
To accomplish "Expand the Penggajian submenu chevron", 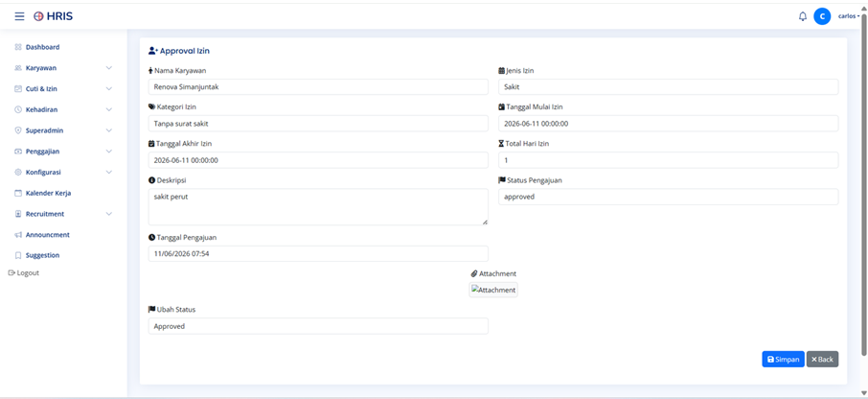I will coord(109,152).
